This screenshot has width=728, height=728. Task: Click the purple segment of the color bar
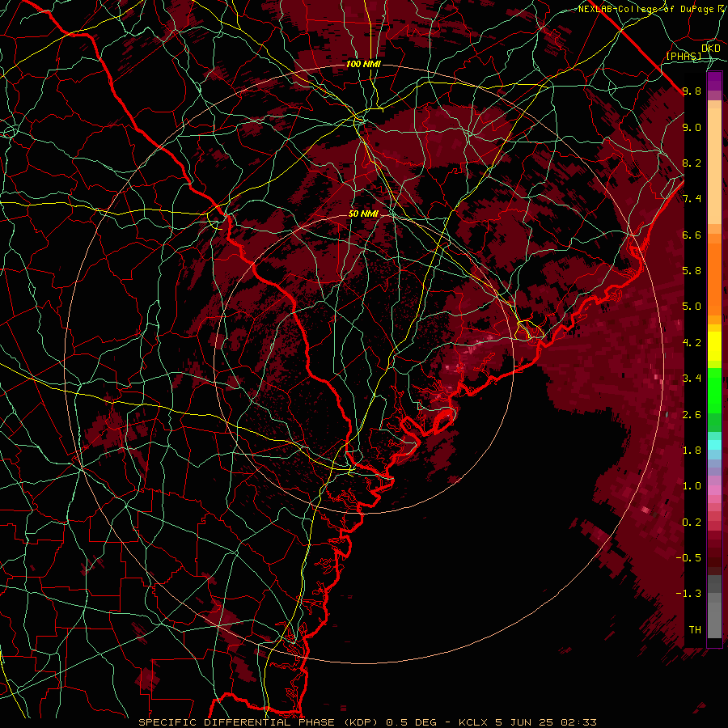714,82
